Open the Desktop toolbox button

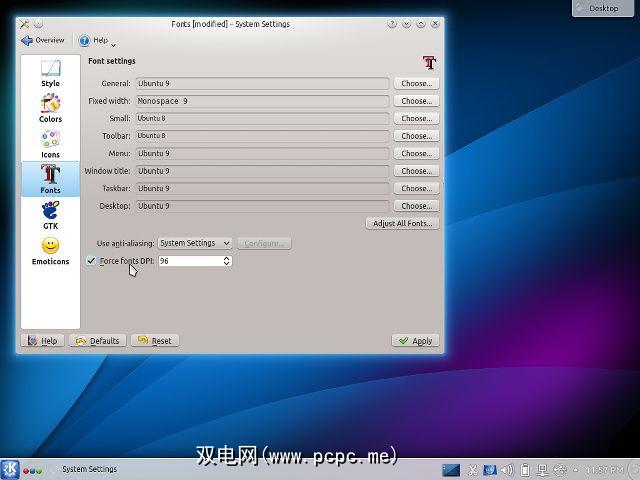(x=603, y=8)
